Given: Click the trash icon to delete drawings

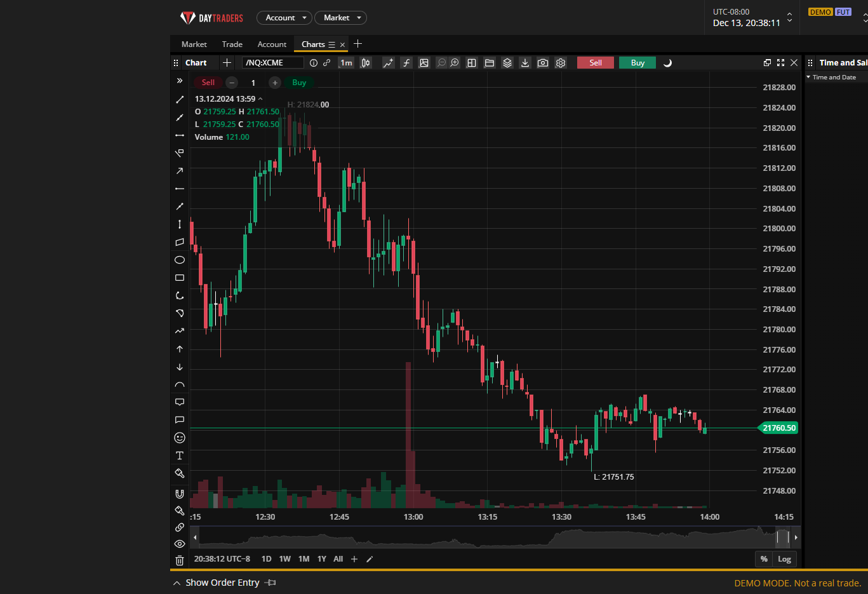Looking at the screenshot, I should click(x=180, y=560).
